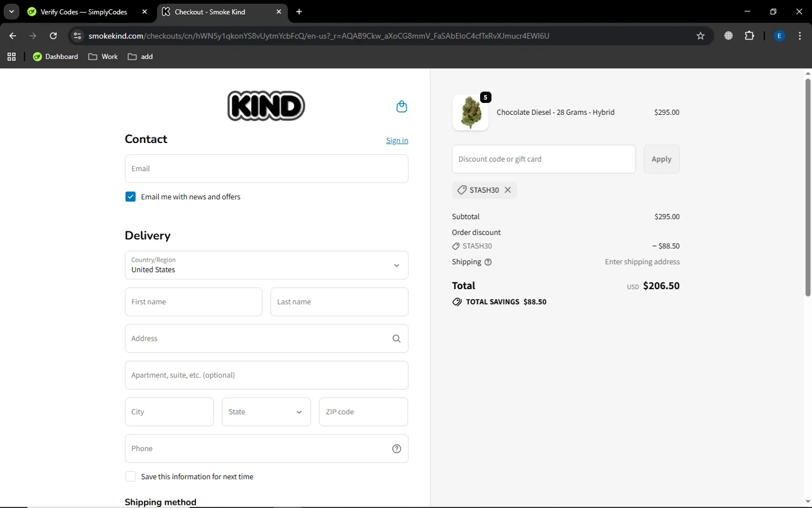
Task: Click the – $88.50 discount amount
Action: tap(666, 246)
